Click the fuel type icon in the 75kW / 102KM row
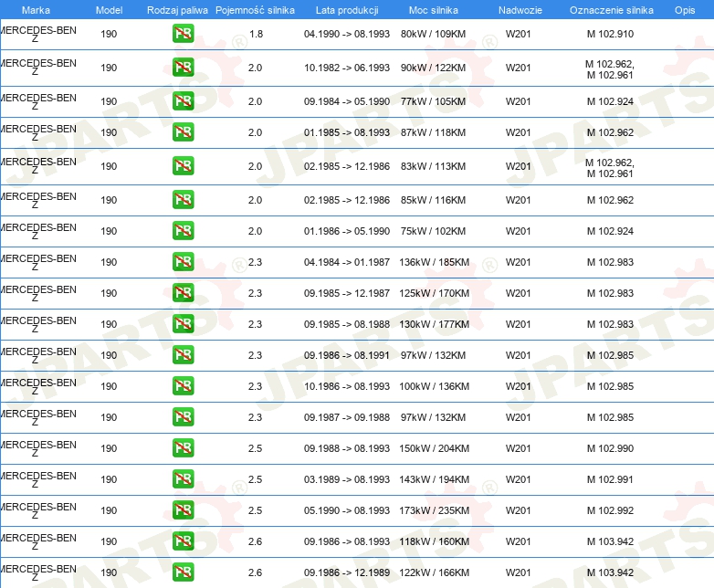 (183, 230)
